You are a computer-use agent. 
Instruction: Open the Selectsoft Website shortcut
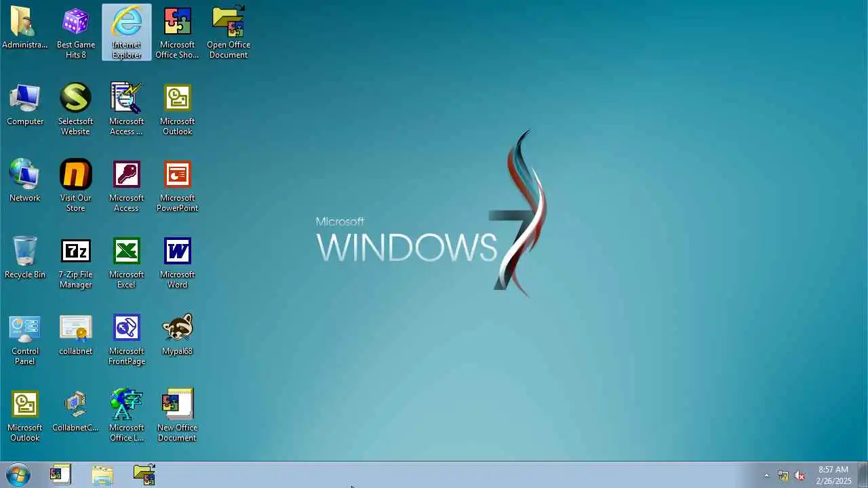pos(75,108)
